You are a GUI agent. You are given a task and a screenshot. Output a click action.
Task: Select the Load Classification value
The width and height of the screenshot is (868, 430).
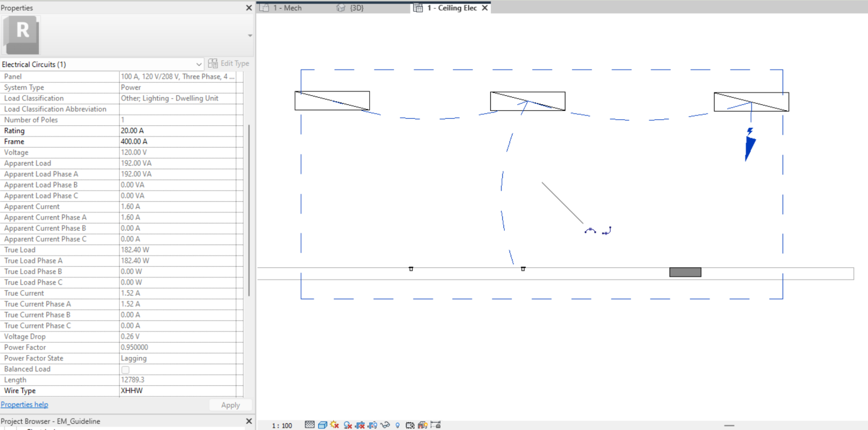178,98
